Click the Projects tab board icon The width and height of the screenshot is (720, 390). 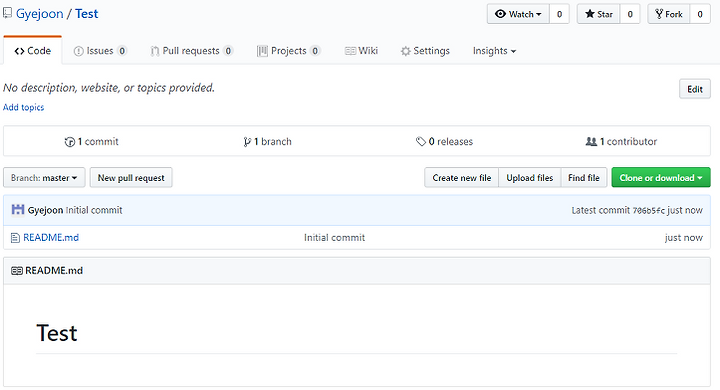click(262, 51)
